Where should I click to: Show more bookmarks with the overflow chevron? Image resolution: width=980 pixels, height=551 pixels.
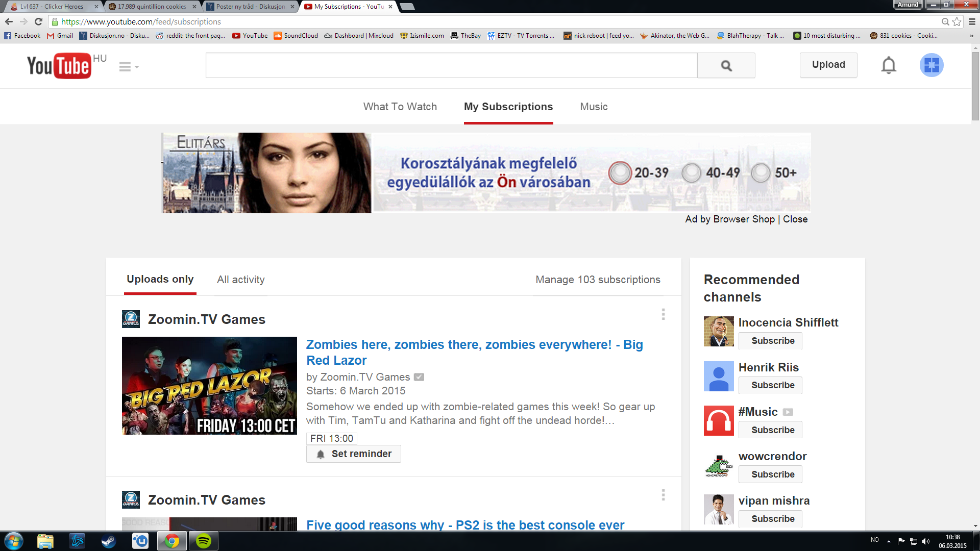click(x=971, y=36)
